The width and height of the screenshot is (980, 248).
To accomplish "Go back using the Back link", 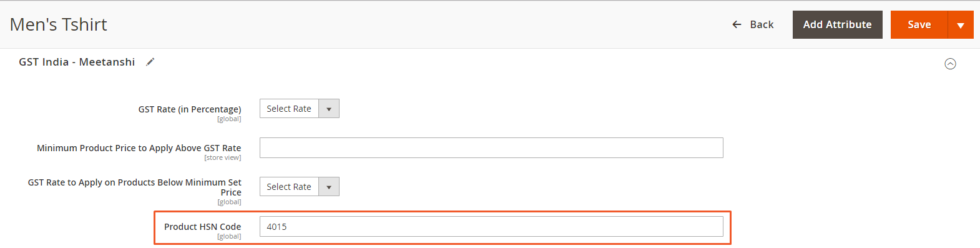I will [753, 24].
